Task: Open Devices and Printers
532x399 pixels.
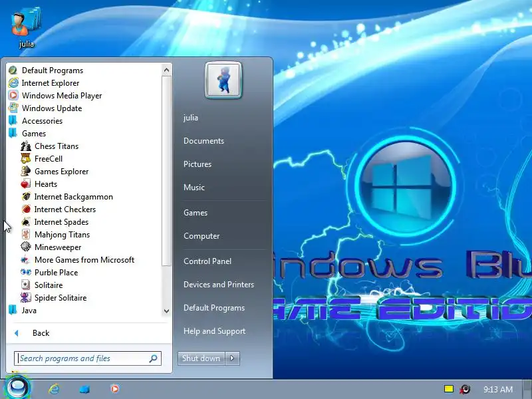Action: point(219,285)
